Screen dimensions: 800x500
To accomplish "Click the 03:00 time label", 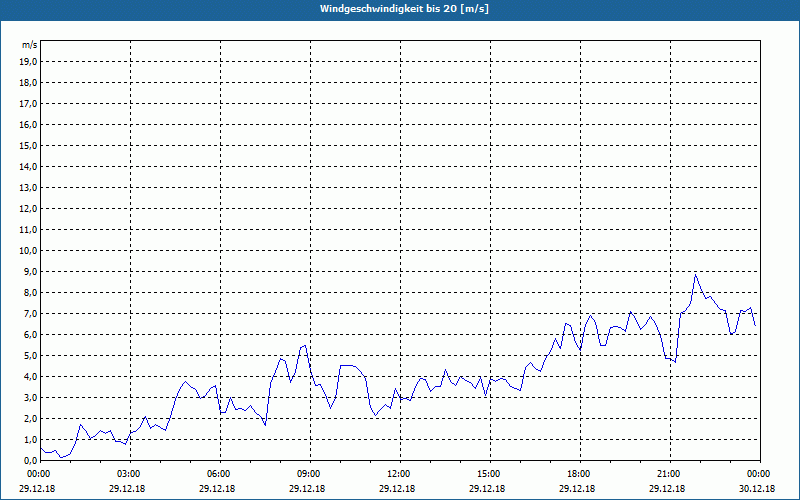I will coord(131,474).
